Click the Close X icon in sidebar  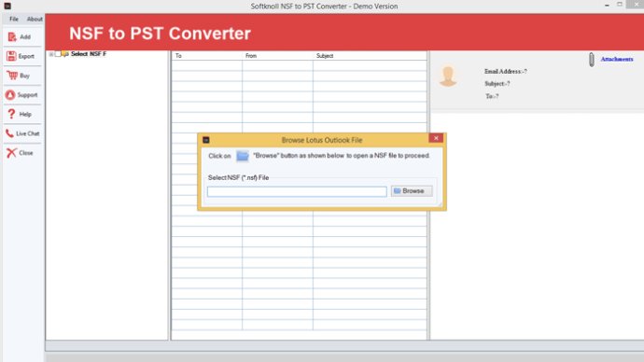tap(11, 153)
